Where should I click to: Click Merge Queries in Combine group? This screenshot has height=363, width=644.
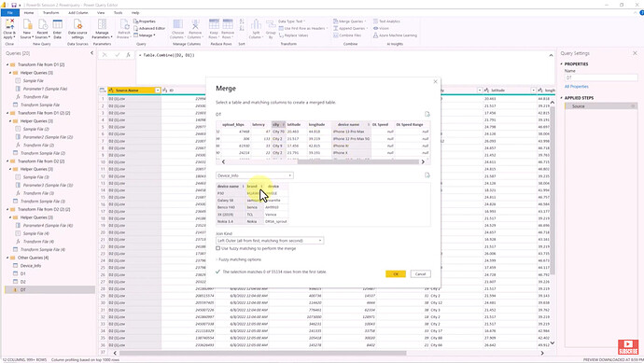(x=349, y=21)
